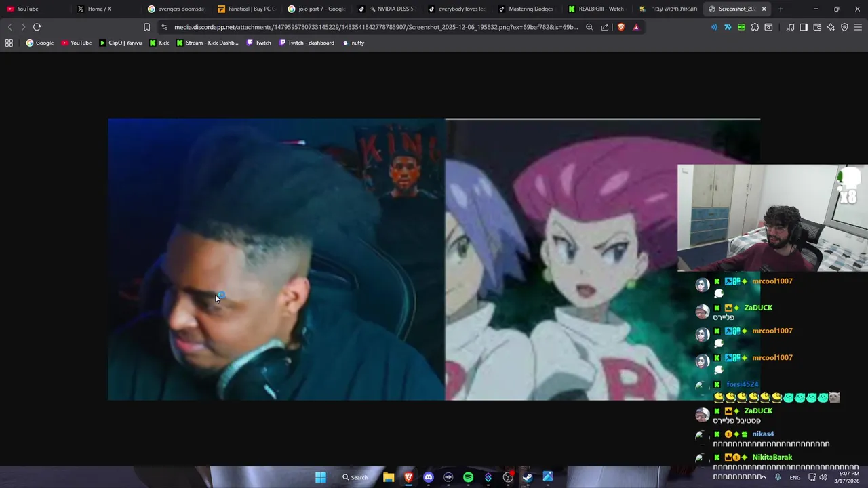Go forward using the browser forward arrow
868x488 pixels.
(23, 27)
